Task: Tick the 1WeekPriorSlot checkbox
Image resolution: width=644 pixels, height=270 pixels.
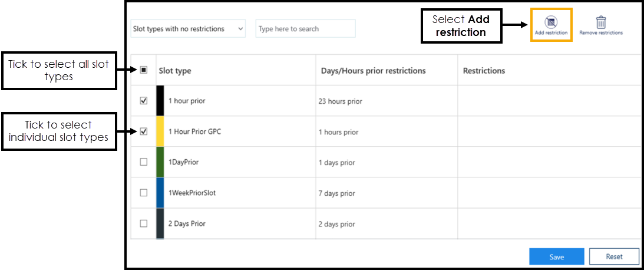Action: coord(144,193)
